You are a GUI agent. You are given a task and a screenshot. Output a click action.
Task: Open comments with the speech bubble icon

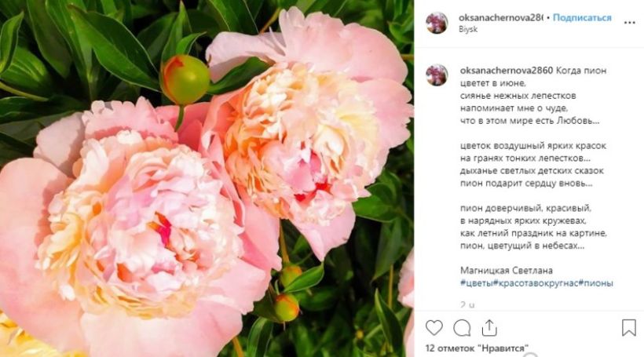462,328
